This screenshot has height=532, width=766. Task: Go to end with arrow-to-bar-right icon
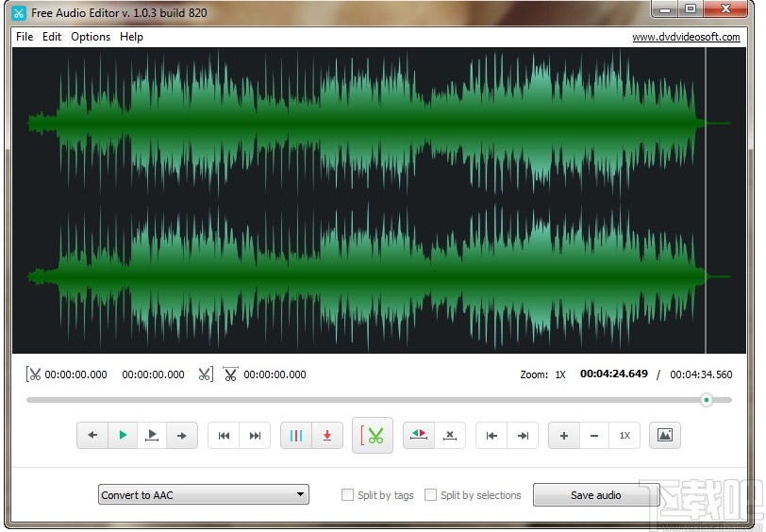[523, 435]
